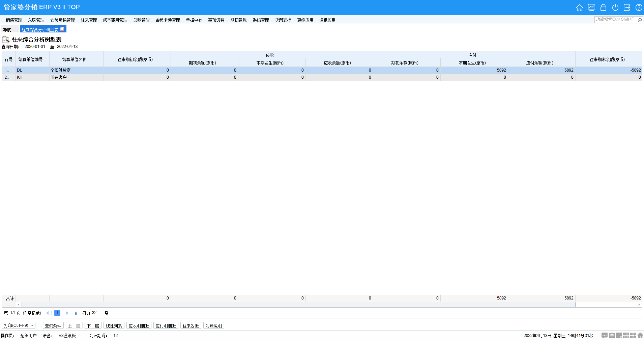The width and height of the screenshot is (644, 340).
Task: Click the 线性列表 button
Action: 114,325
